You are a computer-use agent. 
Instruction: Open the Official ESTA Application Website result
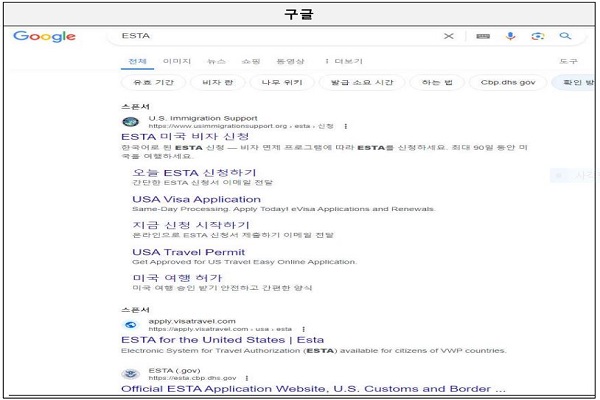(313, 389)
